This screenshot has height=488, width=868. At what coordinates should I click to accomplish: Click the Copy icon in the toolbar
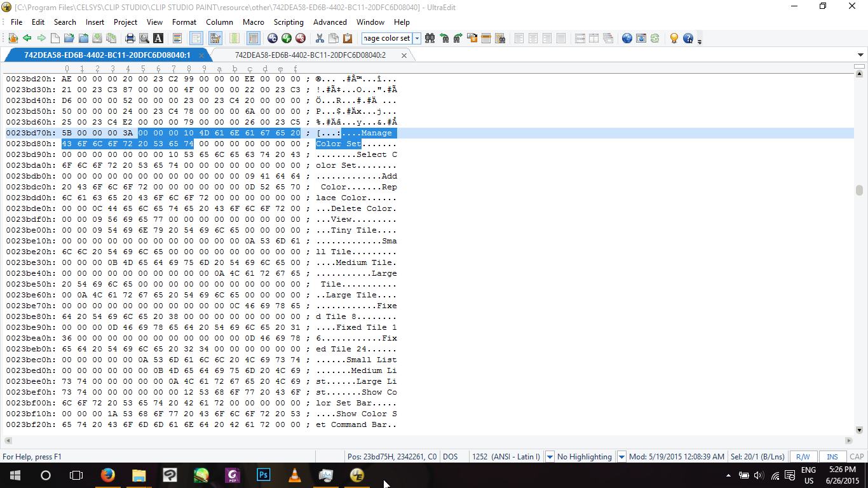click(x=334, y=38)
